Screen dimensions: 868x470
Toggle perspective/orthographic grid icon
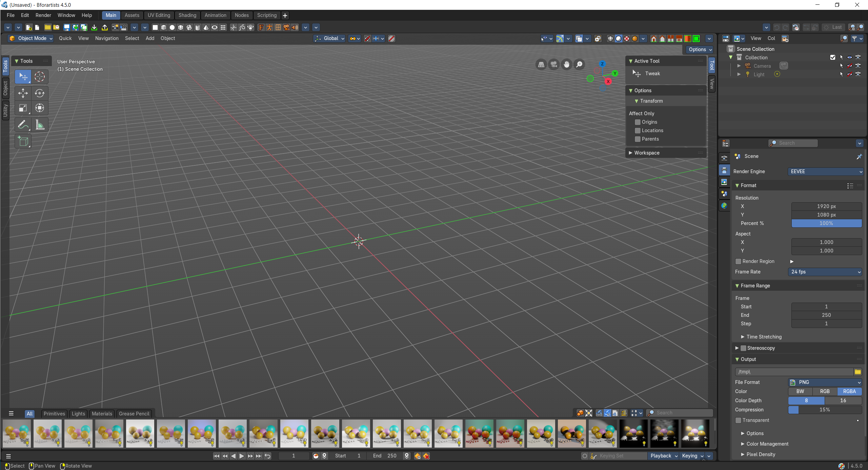tap(541, 64)
